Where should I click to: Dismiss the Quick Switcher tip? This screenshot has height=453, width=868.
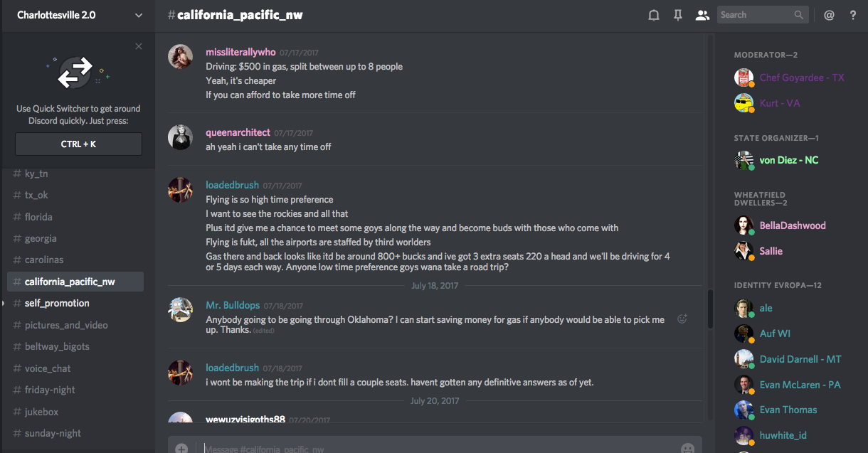pos(139,47)
